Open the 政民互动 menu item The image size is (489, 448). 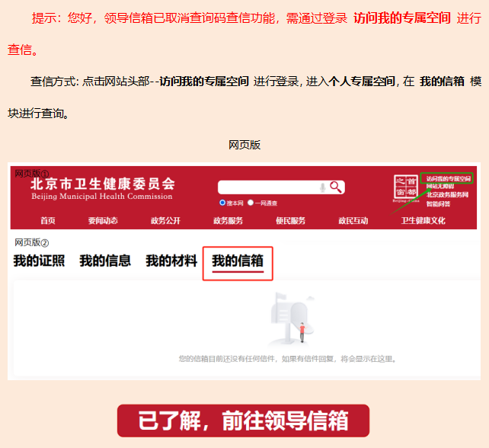coord(353,221)
